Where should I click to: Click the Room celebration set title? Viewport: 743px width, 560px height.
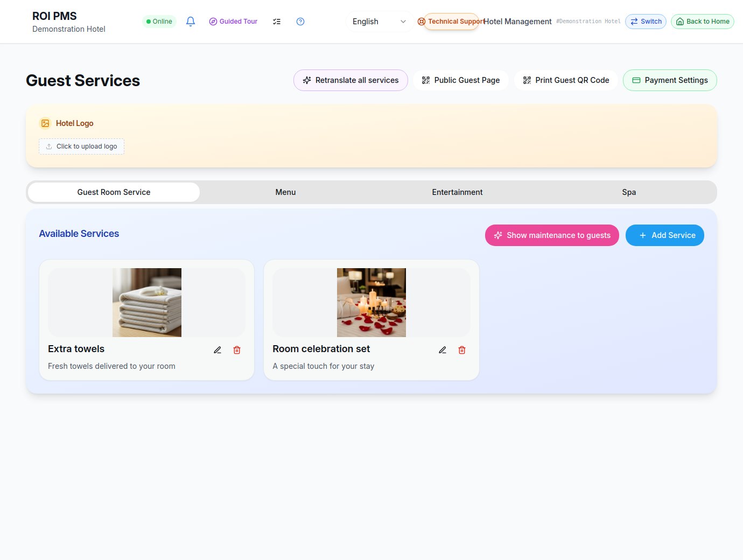(x=321, y=349)
